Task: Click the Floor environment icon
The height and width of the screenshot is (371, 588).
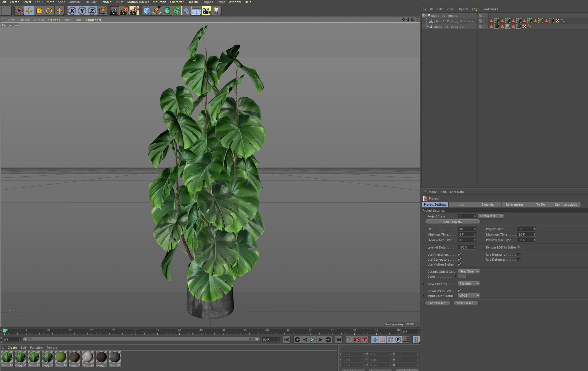Action: [x=196, y=11]
